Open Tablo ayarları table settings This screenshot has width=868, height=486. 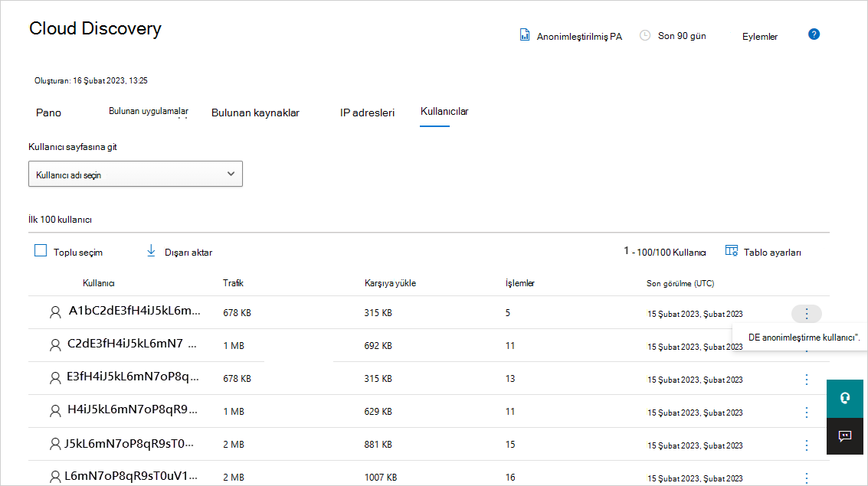pyautogui.click(x=772, y=252)
